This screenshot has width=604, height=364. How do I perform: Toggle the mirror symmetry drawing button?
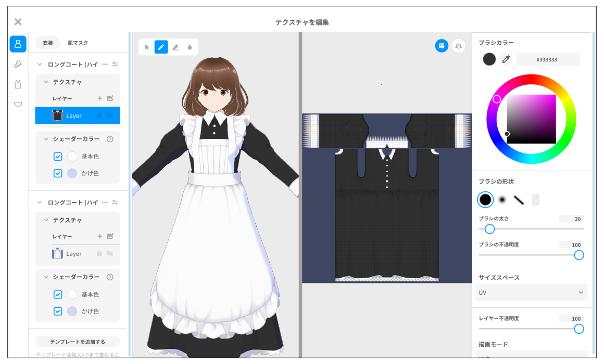[458, 46]
